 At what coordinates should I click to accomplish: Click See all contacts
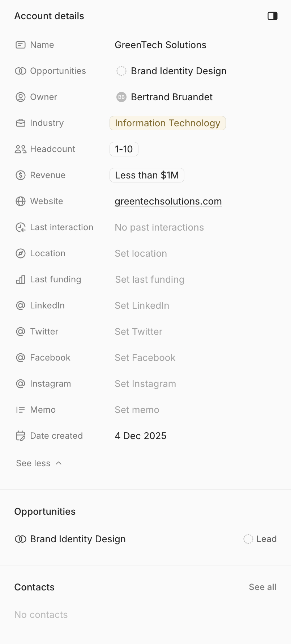262,587
